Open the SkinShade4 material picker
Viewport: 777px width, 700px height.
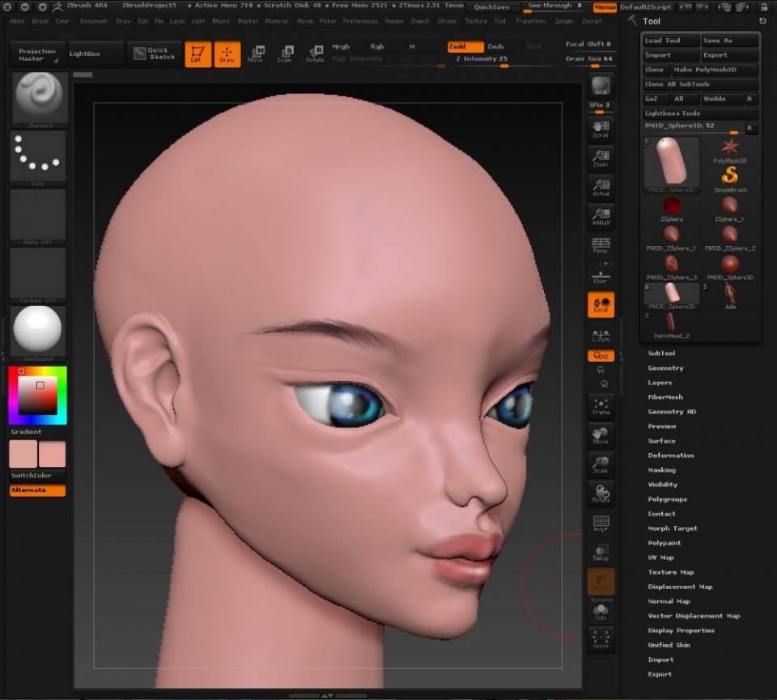click(38, 333)
